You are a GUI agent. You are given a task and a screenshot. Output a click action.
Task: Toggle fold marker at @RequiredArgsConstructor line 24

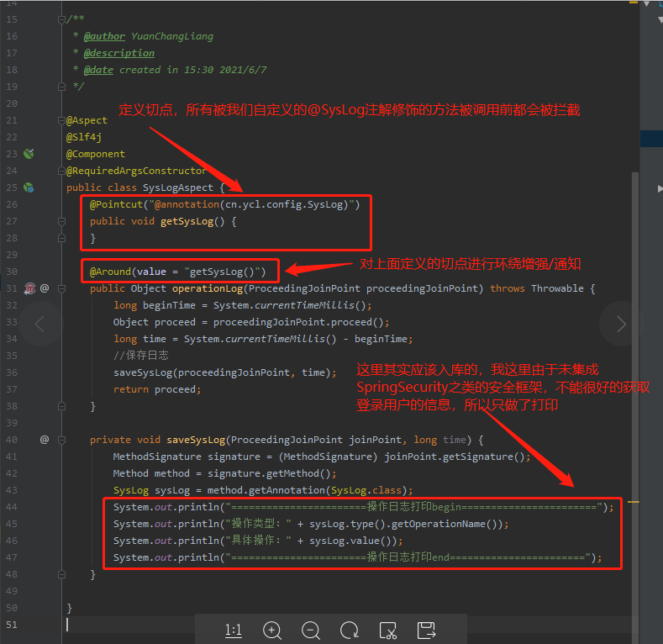pos(61,171)
